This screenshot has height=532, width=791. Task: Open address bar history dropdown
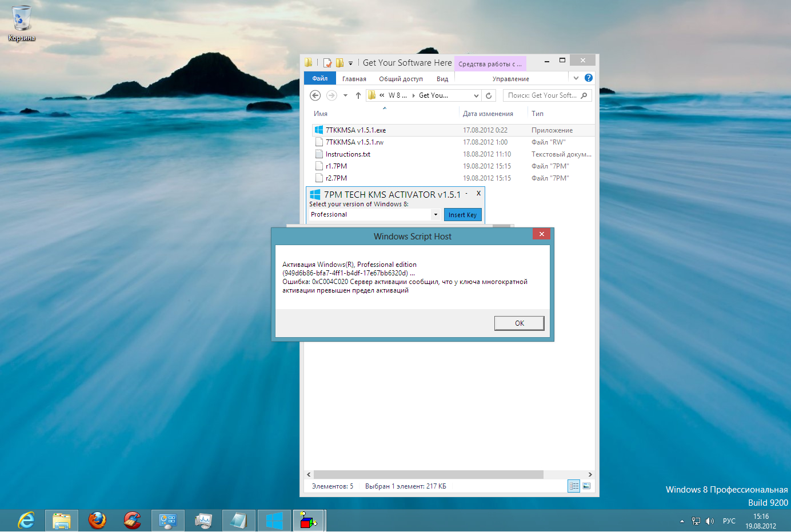pos(476,95)
